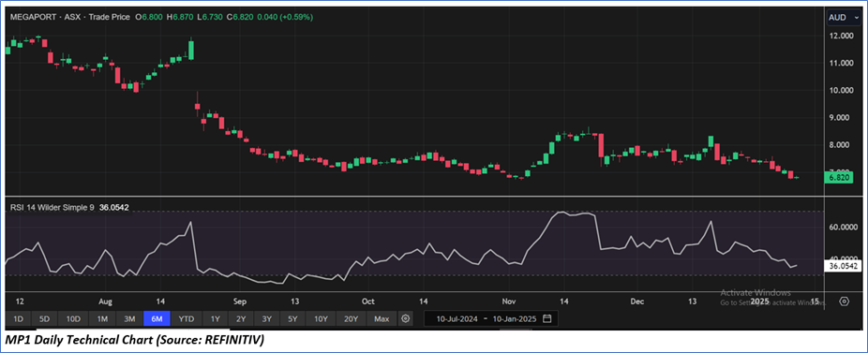Click the 12.000 price axis label
Viewport: 868px width, 353px height.
tap(841, 36)
